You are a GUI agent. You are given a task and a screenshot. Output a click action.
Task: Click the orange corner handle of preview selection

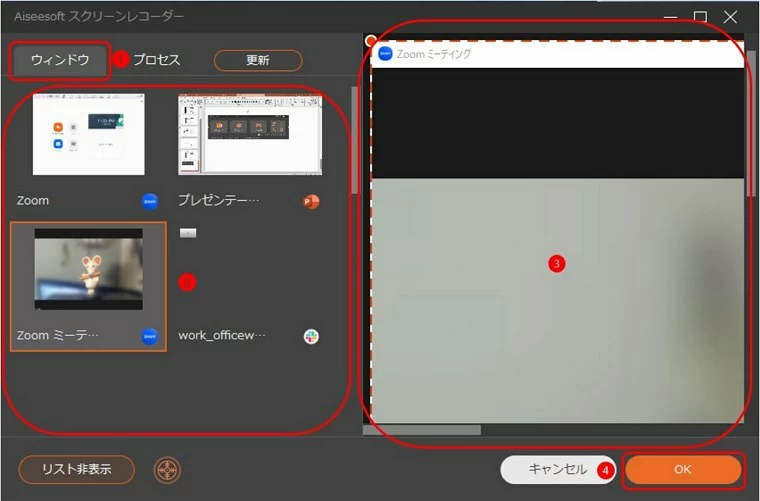371,40
